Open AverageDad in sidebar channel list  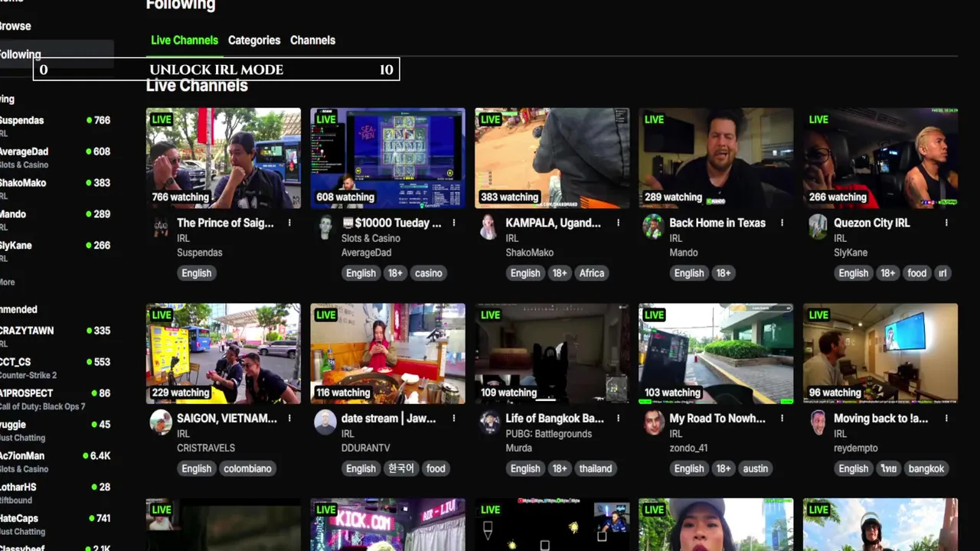[x=55, y=157]
